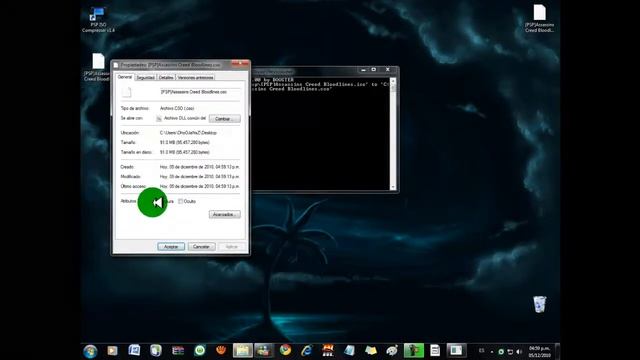Switch to the console window taskbar button
Image resolution: width=640 pixels, height=360 pixels.
pyautogui.click(x=456, y=351)
